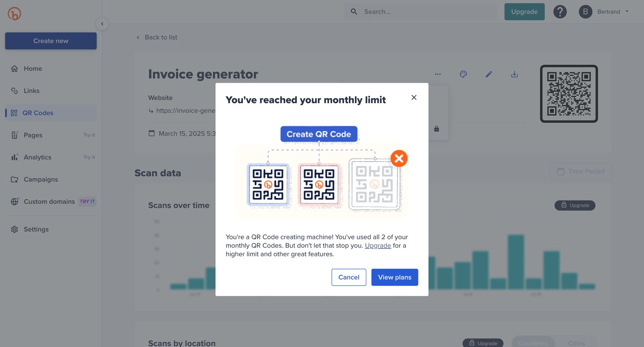Collapse the sidebar with the chevron button
Screen dimensions: 644x347
102,24
